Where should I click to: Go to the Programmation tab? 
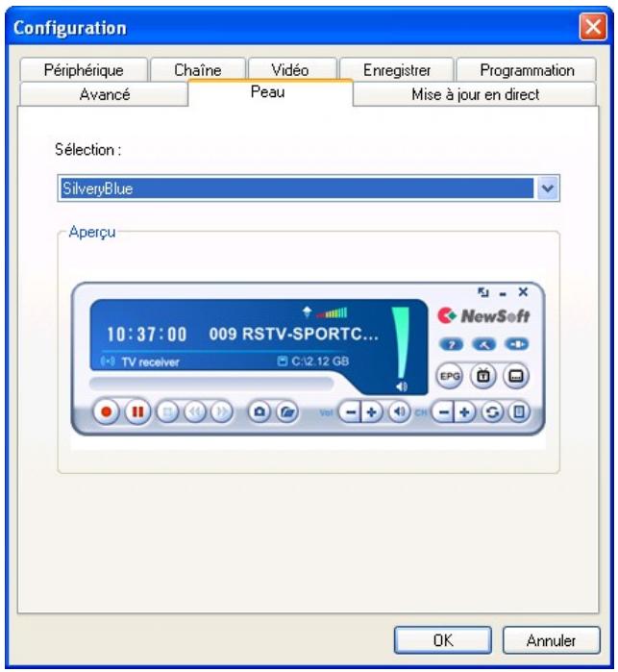tap(527, 70)
